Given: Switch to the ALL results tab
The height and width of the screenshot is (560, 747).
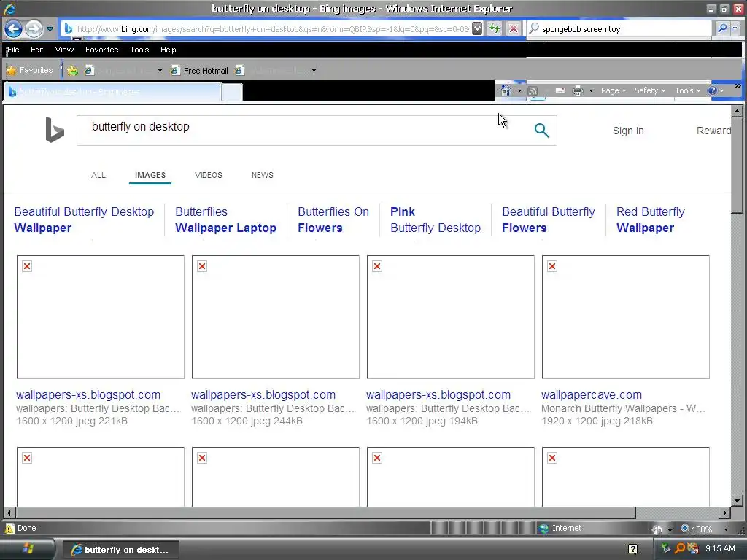Looking at the screenshot, I should (98, 175).
